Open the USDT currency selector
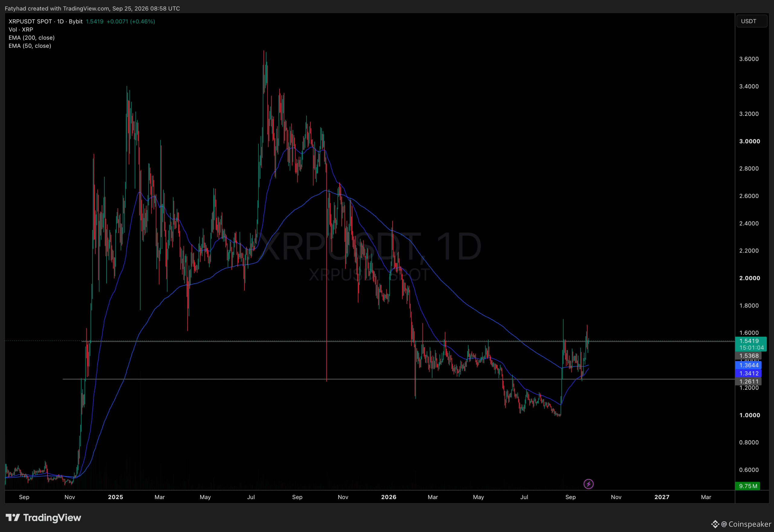Viewport: 774px width, 532px height. [x=752, y=21]
